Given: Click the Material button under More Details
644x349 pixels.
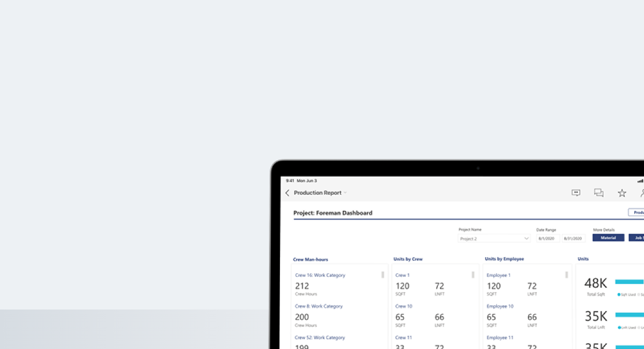Looking at the screenshot, I should [608, 238].
